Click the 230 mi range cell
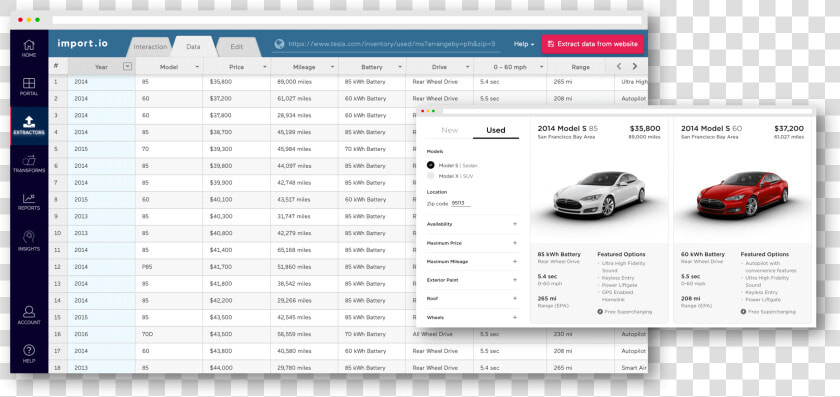The height and width of the screenshot is (397, 840). pos(580,334)
